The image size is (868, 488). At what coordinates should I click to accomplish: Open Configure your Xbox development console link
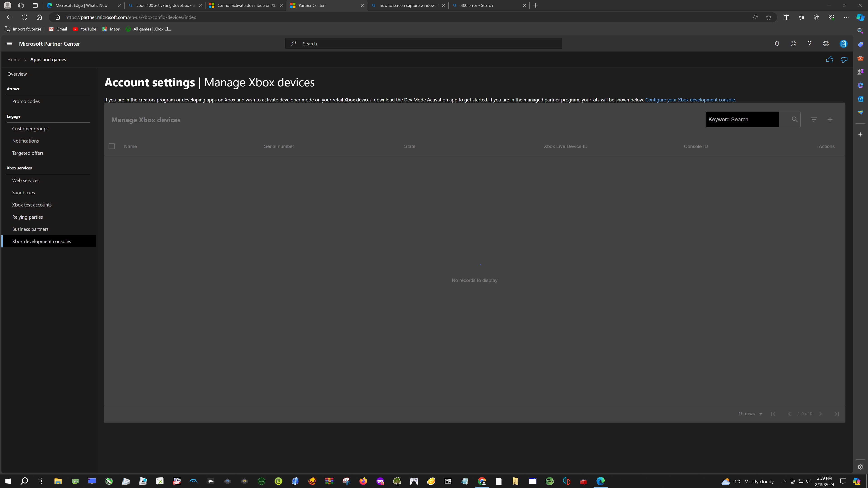tap(690, 100)
